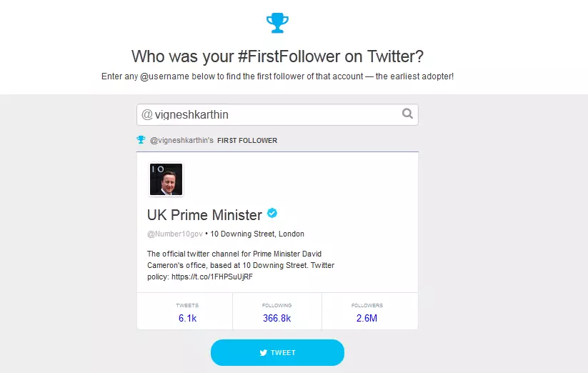This screenshot has width=588, height=373.
Task: Click the @vigneshkarthin's handle in the header
Action: (x=181, y=140)
